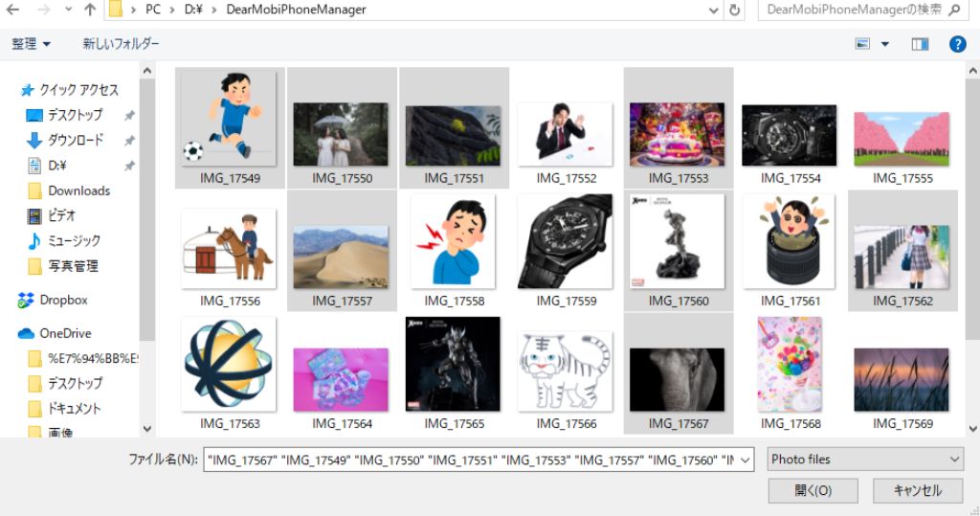Click PC in the address breadcrumb
This screenshot has height=516, width=980.
pos(152,10)
